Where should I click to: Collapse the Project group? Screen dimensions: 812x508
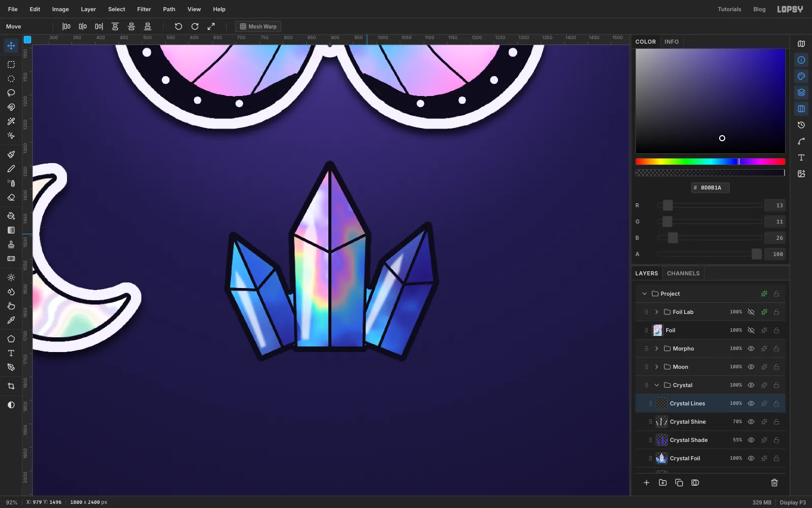[645, 294]
